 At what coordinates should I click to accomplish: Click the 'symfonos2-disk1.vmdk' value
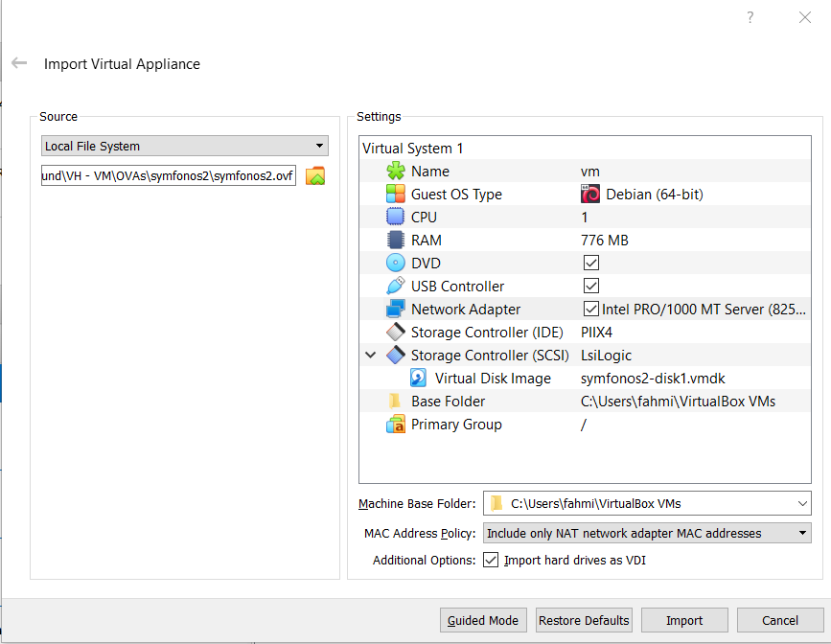tap(653, 379)
